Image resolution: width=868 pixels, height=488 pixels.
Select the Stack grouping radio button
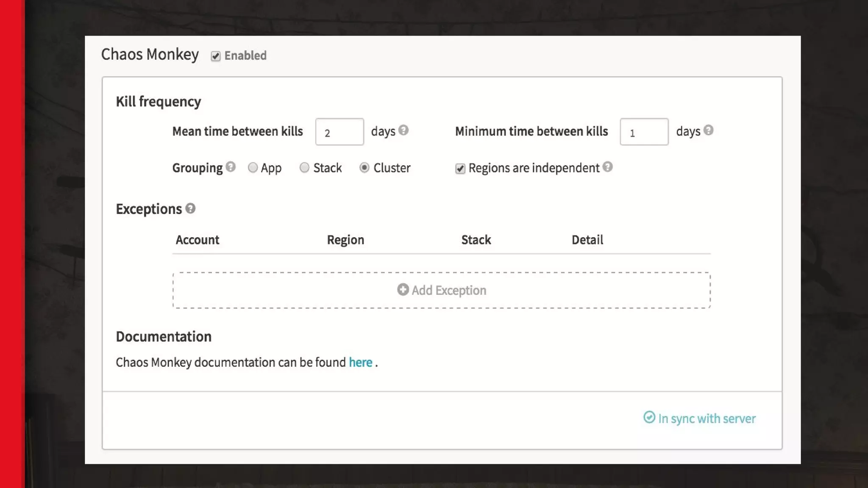304,168
